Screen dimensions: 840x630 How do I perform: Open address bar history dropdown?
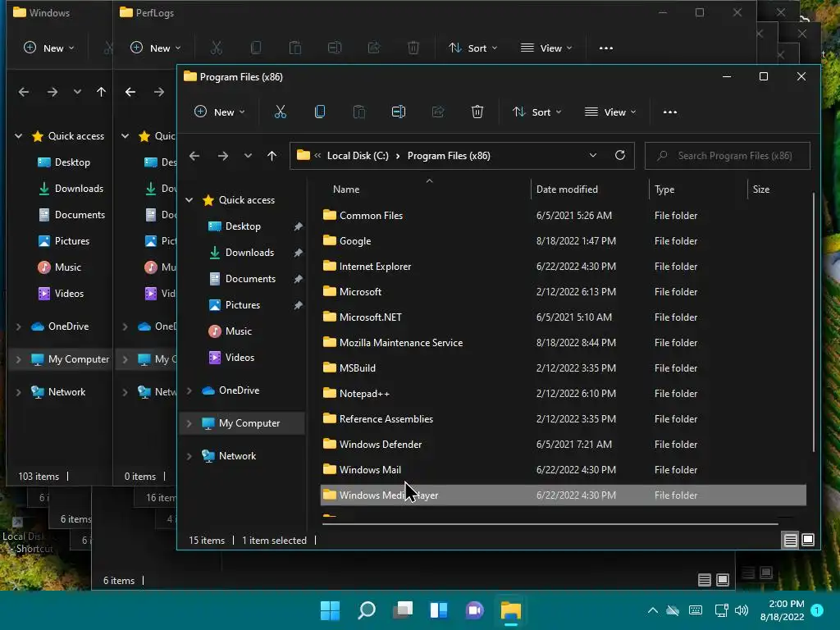click(x=593, y=155)
